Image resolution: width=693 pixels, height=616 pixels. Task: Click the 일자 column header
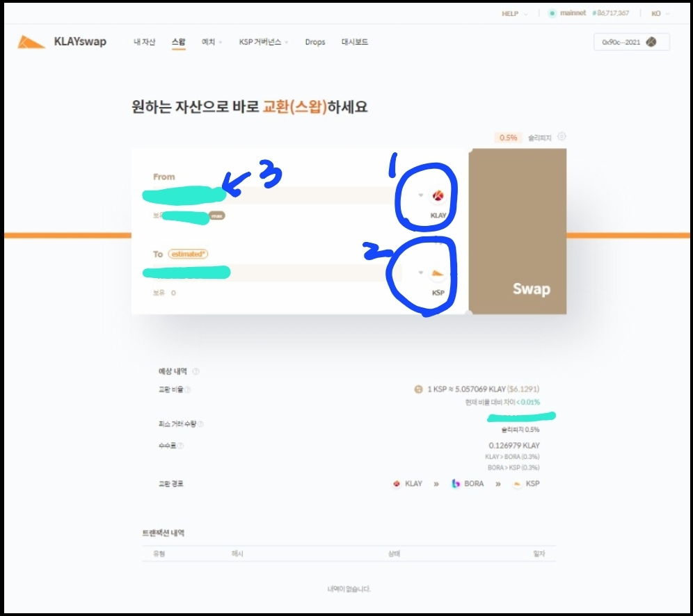click(539, 553)
